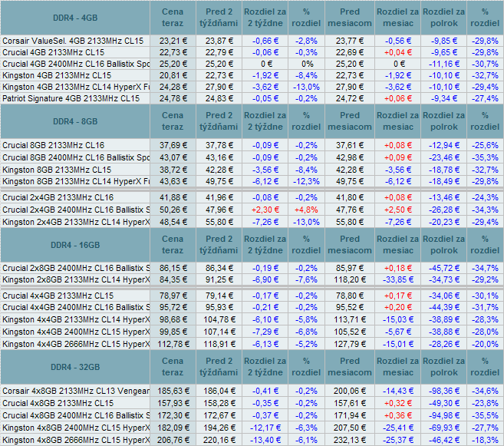Select "Crucial 8GB 2133MHz CL16" product name

point(54,145)
